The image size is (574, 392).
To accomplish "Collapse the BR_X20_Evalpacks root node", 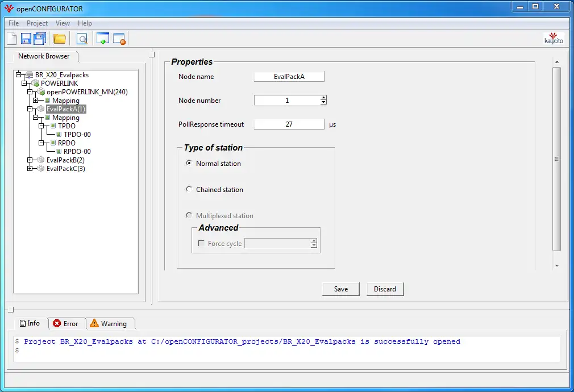I will [18, 74].
